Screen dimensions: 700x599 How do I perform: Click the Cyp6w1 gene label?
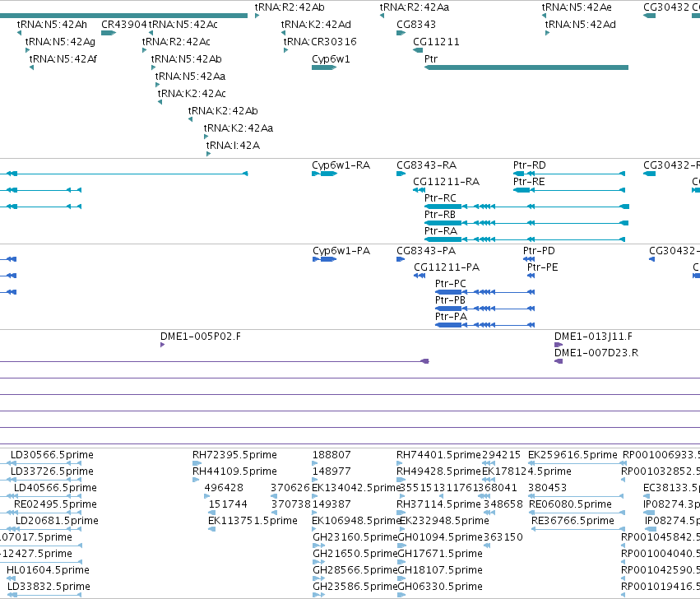pyautogui.click(x=331, y=59)
